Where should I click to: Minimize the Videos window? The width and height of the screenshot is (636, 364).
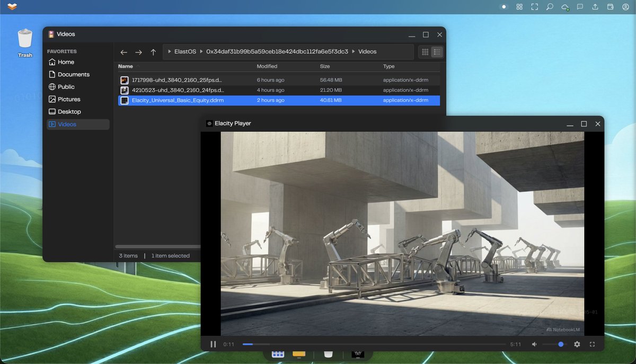pos(412,35)
